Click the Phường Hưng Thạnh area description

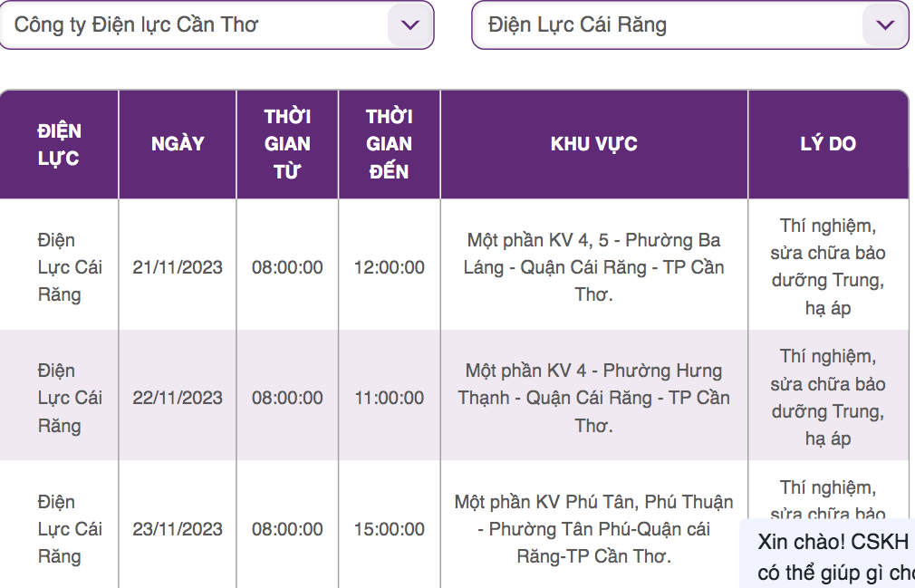pyautogui.click(x=594, y=398)
